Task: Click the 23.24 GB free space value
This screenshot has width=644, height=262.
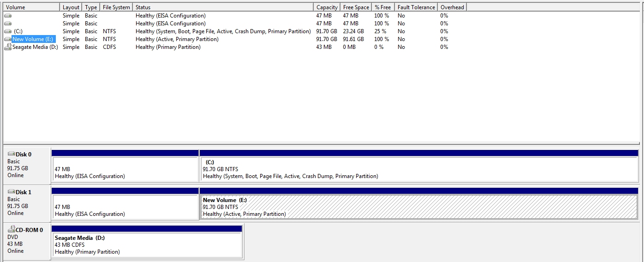Action: point(353,31)
